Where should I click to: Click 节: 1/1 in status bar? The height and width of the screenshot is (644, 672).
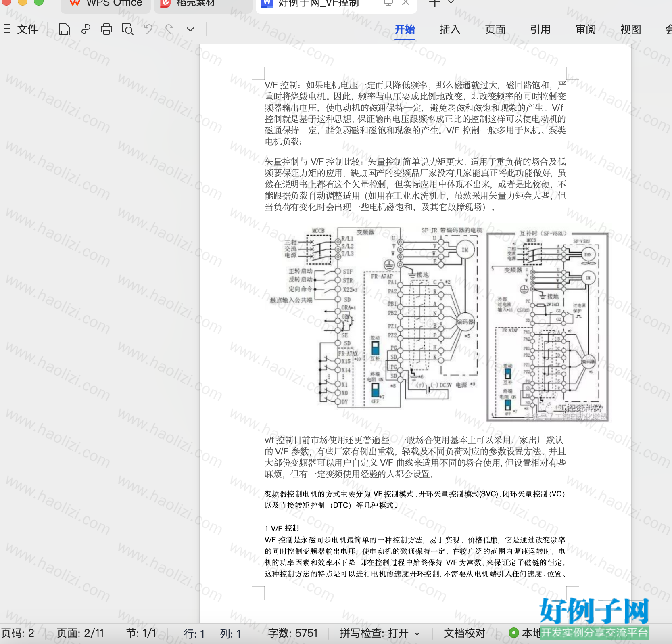(x=141, y=633)
